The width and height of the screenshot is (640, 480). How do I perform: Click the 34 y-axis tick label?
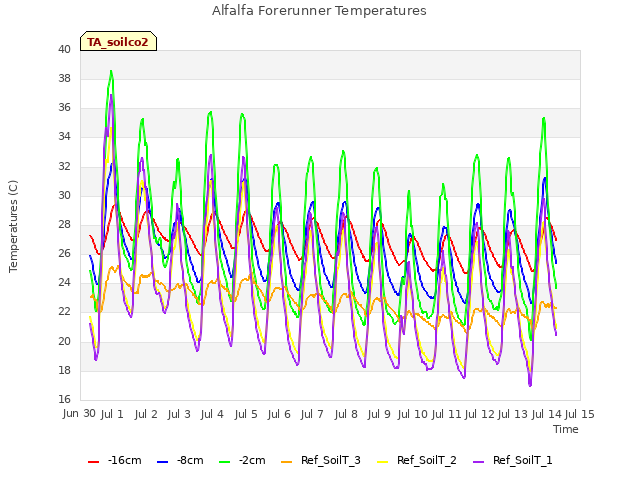(x=64, y=137)
